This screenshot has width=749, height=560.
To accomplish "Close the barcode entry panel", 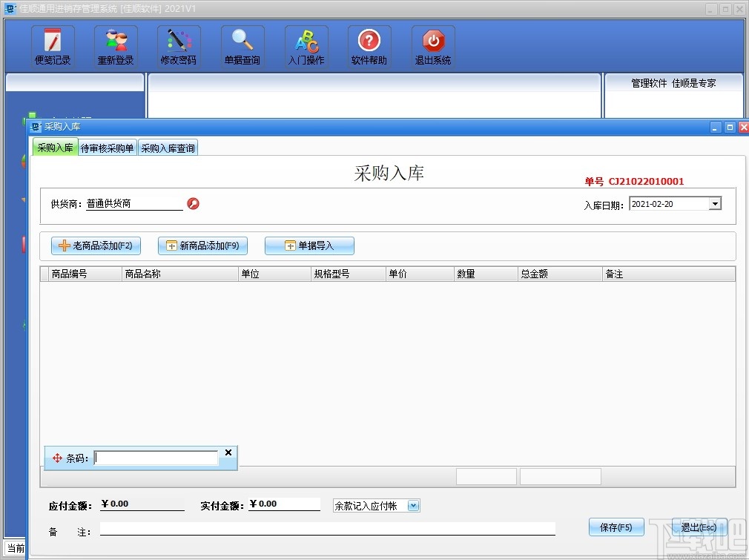I will point(228,452).
